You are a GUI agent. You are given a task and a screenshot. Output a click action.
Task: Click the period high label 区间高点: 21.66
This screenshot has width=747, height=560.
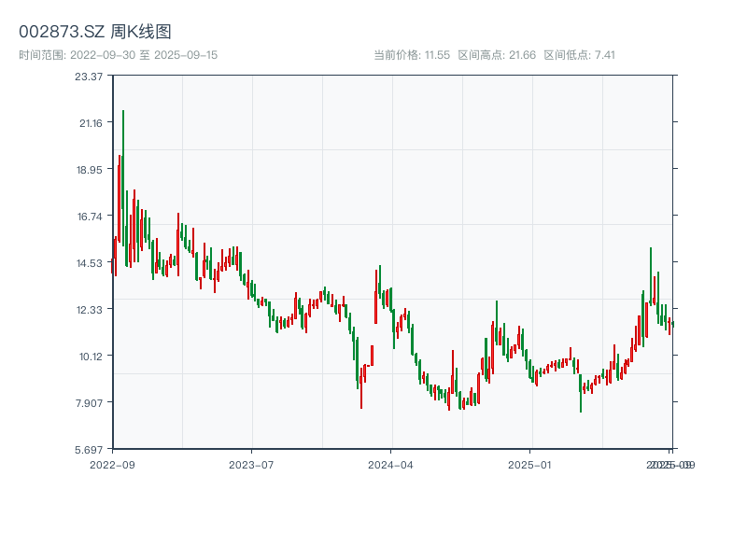497,55
